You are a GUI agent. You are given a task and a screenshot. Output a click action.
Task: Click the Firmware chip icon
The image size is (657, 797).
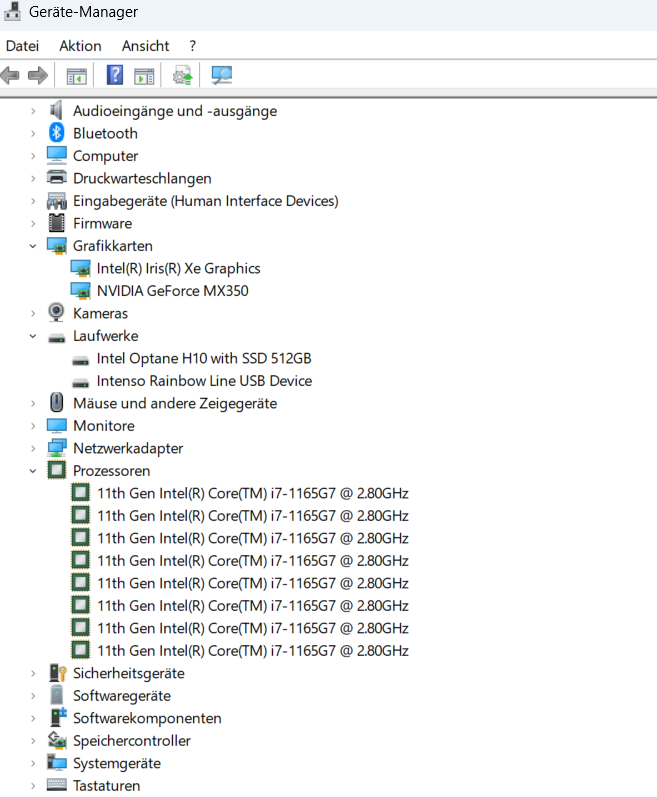pyautogui.click(x=56, y=223)
